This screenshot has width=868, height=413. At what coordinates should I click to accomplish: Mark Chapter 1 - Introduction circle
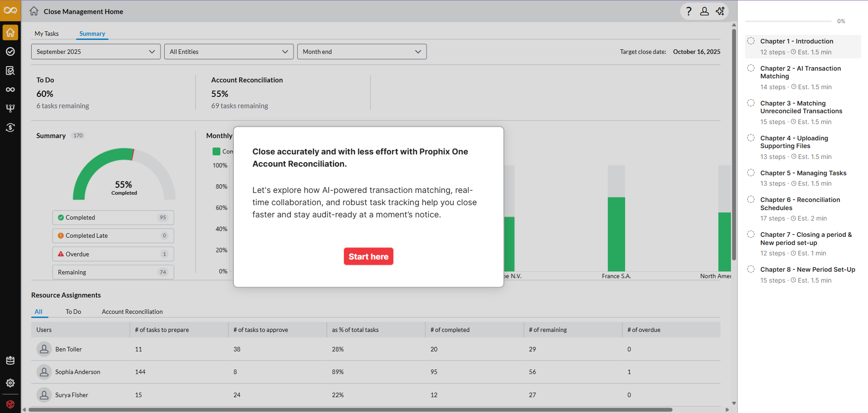click(751, 41)
